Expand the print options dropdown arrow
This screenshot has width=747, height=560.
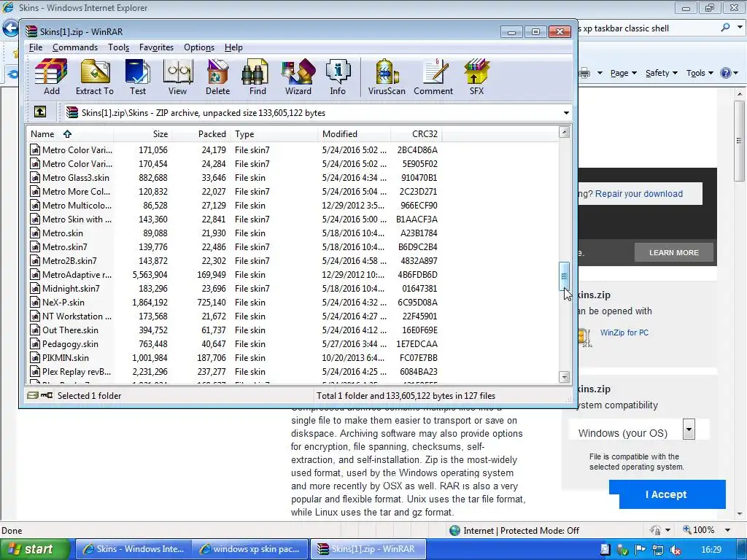(600, 73)
